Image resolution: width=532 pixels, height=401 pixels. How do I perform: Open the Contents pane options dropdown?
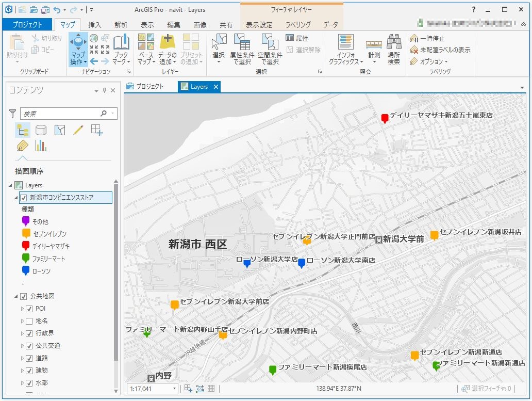[x=96, y=91]
